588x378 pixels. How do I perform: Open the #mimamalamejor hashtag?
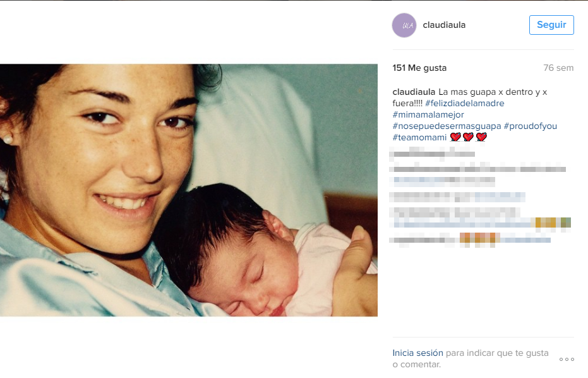428,114
